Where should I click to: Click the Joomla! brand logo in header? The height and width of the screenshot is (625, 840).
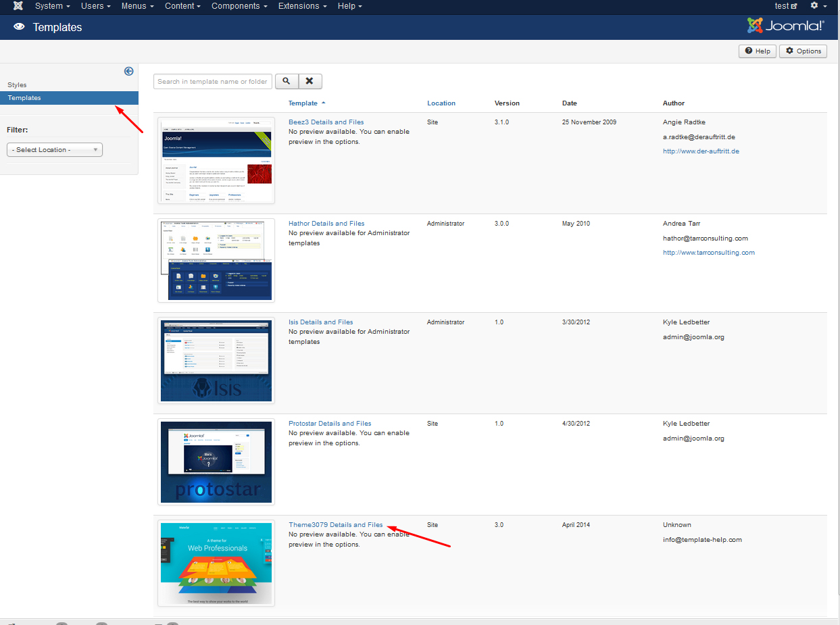[x=786, y=26]
